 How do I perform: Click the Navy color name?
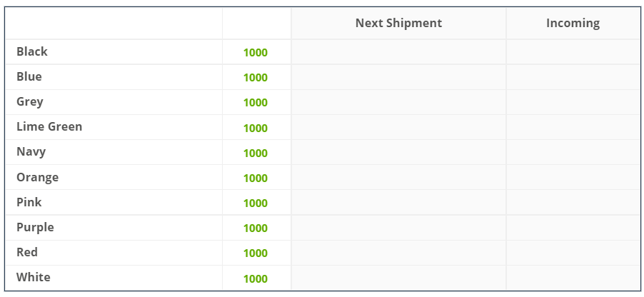tap(31, 151)
